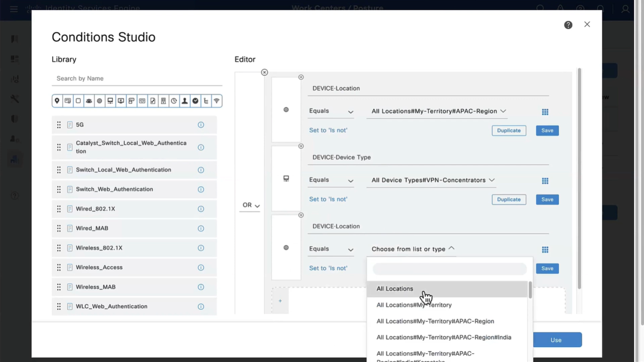Toggle first condition to 'Is not'
644x362 pixels.
pyautogui.click(x=328, y=130)
